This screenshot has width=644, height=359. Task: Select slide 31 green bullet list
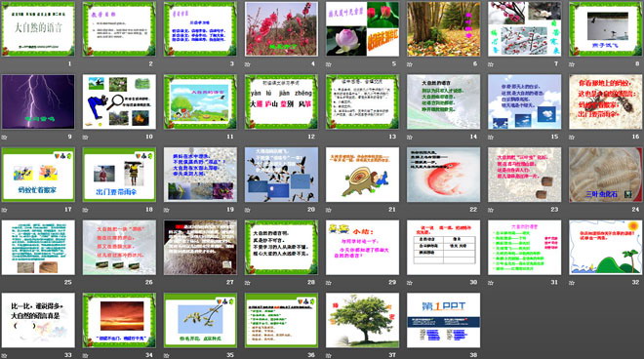tap(525, 247)
